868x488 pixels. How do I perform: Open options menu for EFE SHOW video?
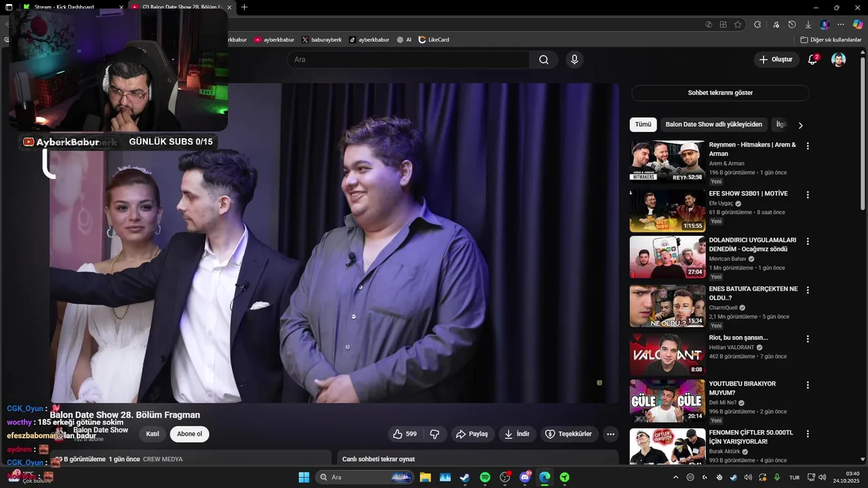pos(807,195)
